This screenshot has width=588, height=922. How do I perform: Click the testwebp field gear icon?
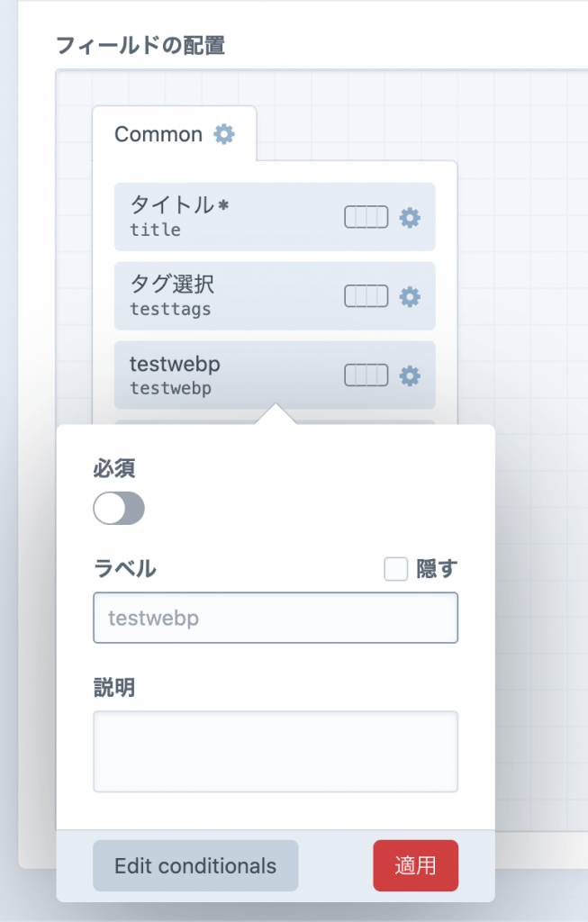point(410,375)
